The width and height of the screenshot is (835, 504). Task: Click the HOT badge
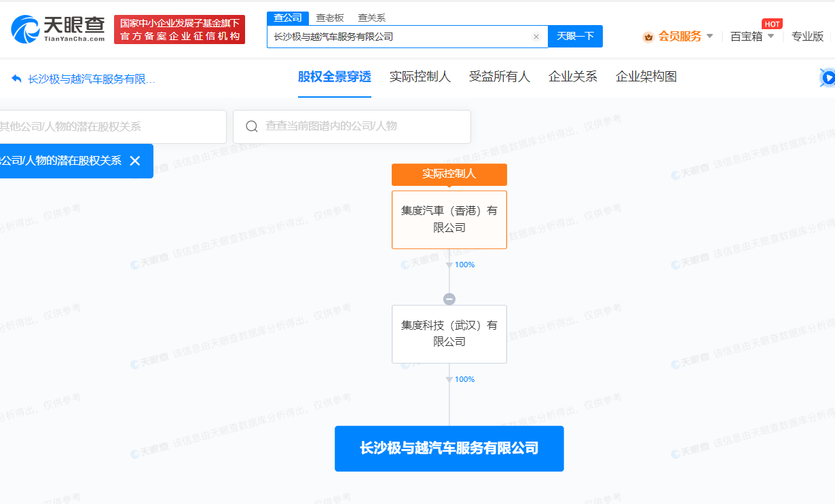pos(772,24)
